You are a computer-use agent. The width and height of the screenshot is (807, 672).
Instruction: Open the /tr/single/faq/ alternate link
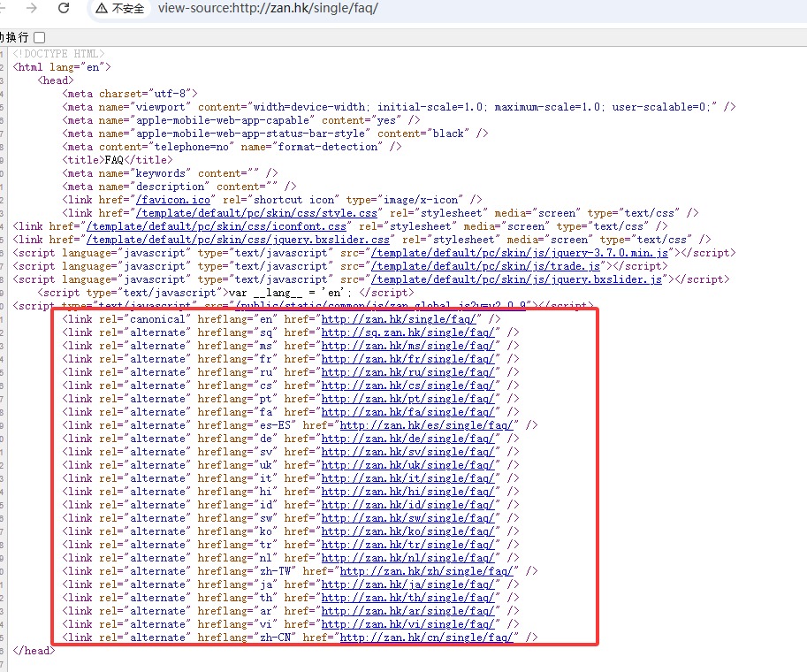coord(407,545)
